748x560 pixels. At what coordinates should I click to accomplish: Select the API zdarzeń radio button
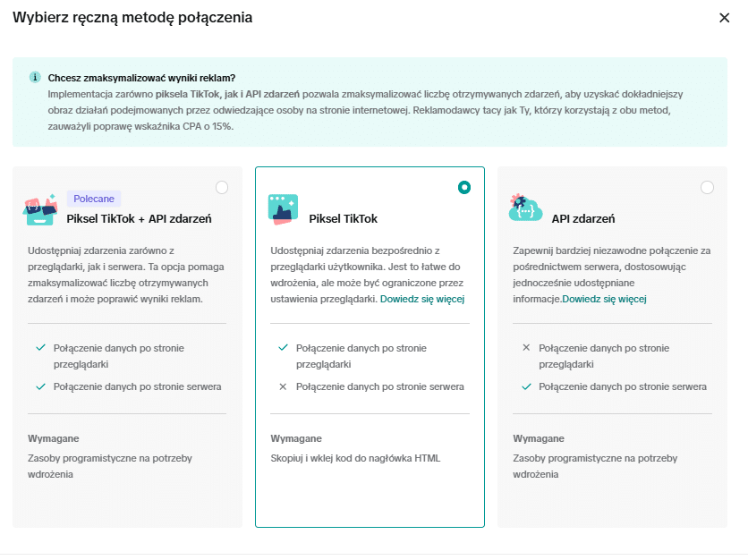tap(707, 187)
